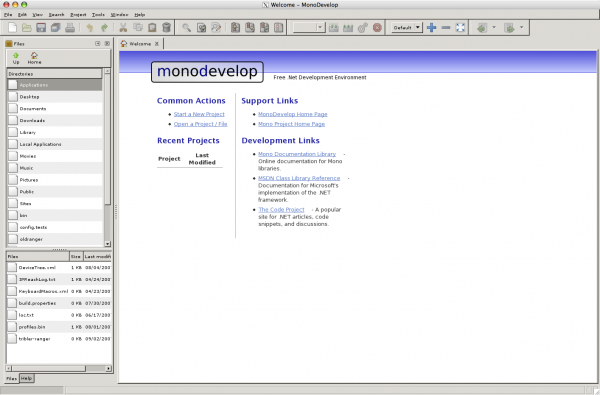The height and width of the screenshot is (395, 600).
Task: Select the KeyboardMacros.xml file
Action: (59, 291)
